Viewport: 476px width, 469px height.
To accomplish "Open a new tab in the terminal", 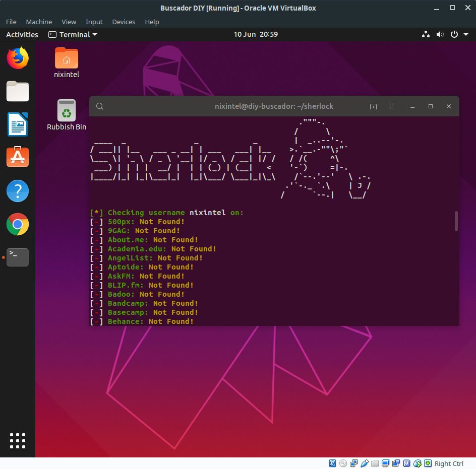I will click(x=374, y=106).
